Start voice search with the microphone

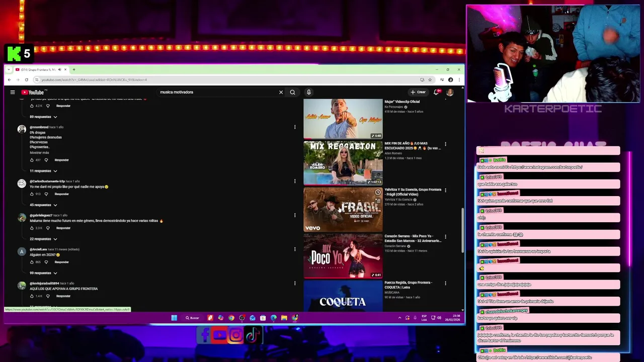[x=308, y=92]
